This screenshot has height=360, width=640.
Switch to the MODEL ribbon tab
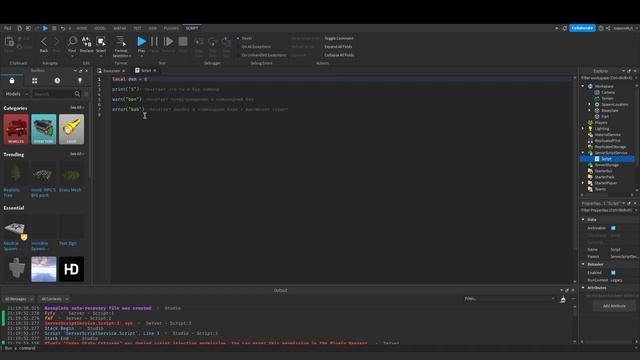100,28
